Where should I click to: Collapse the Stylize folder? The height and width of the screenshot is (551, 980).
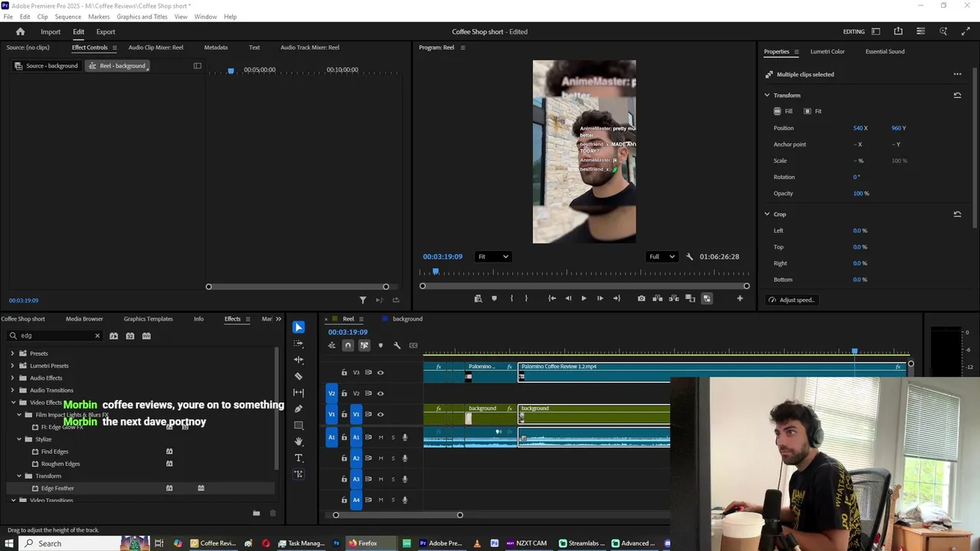coord(19,439)
